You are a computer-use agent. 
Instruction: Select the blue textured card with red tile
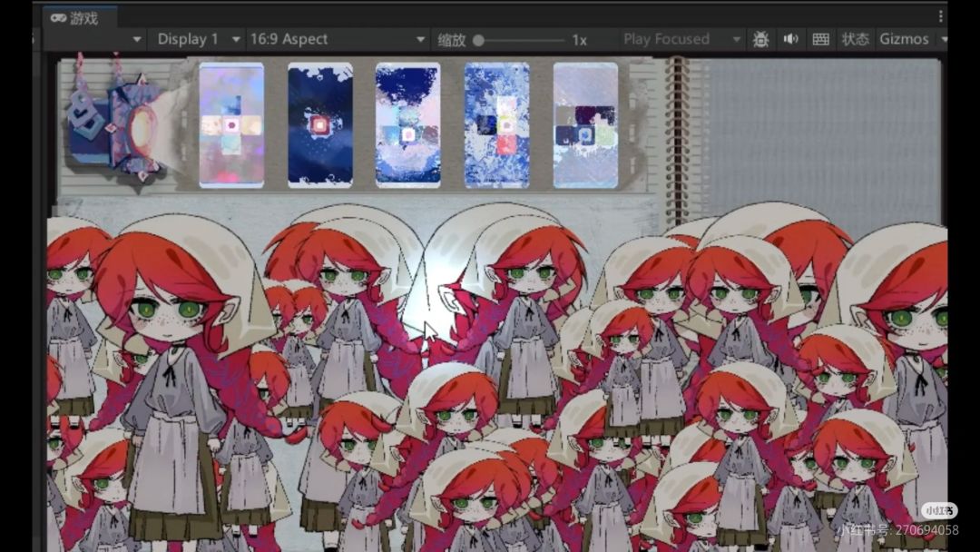tap(497, 125)
